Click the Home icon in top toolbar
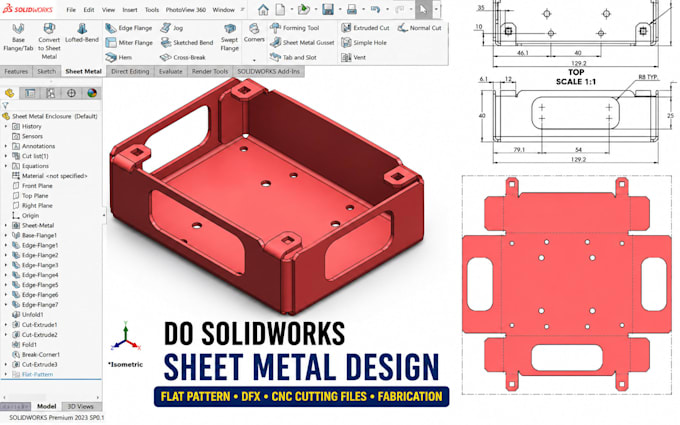680x425 pixels. (263, 10)
